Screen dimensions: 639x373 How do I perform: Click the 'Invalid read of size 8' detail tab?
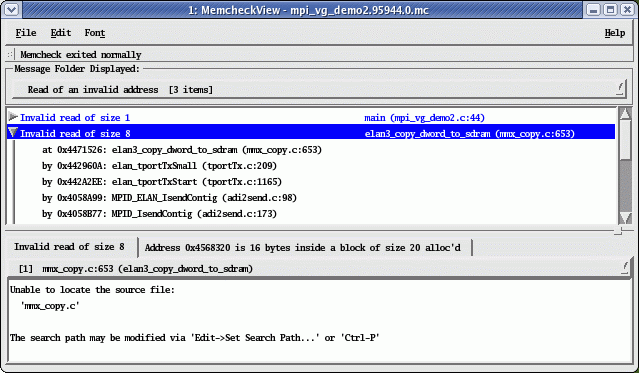[x=70, y=247]
